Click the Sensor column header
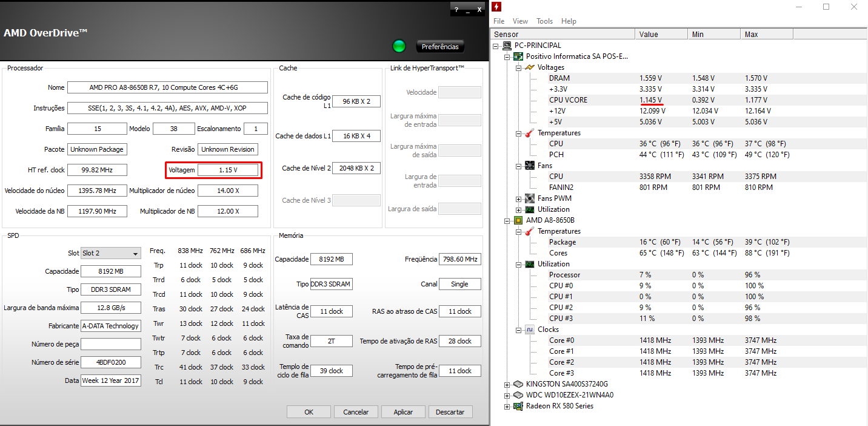The image size is (868, 426). (x=563, y=34)
